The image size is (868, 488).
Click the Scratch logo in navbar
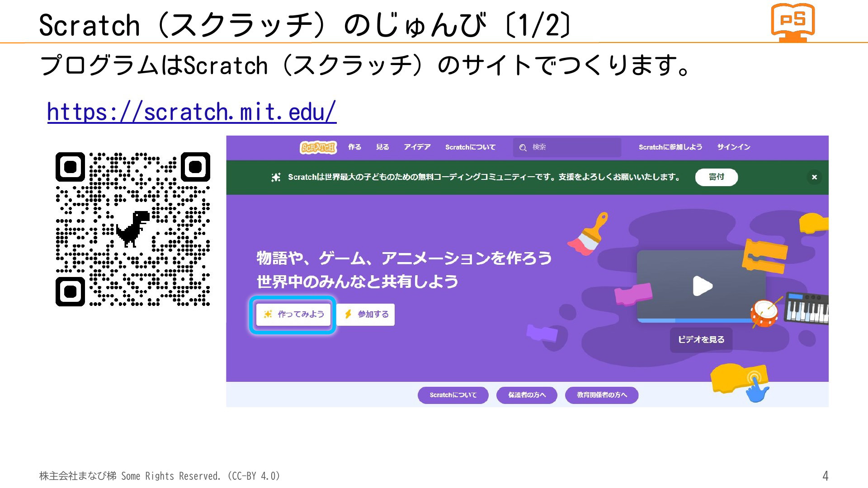click(x=318, y=147)
